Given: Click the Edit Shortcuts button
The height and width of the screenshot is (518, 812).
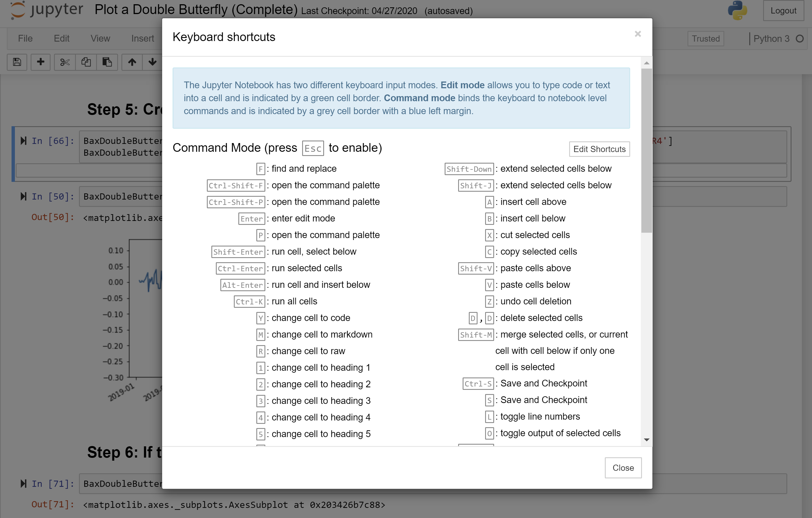Looking at the screenshot, I should pos(599,149).
